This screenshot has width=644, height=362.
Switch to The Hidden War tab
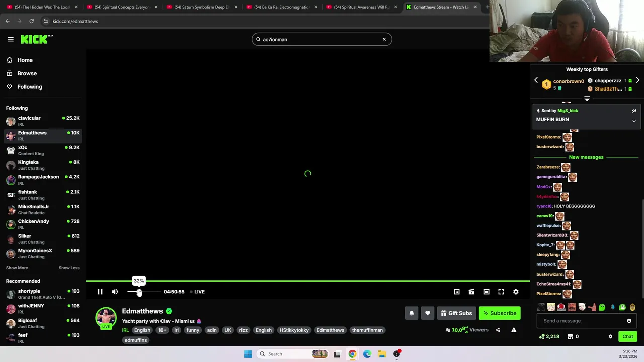coord(42,7)
